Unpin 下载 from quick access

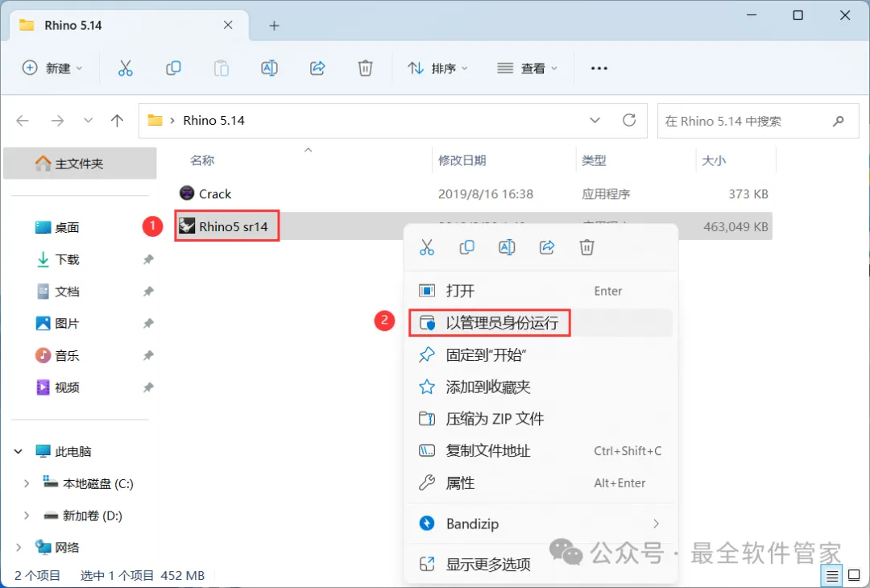[x=148, y=259]
